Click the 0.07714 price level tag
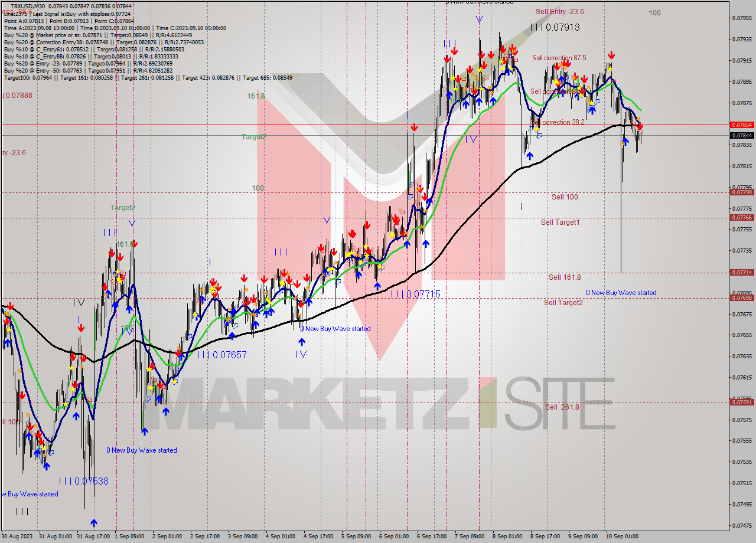Image resolution: width=756 pixels, height=543 pixels. point(742,273)
